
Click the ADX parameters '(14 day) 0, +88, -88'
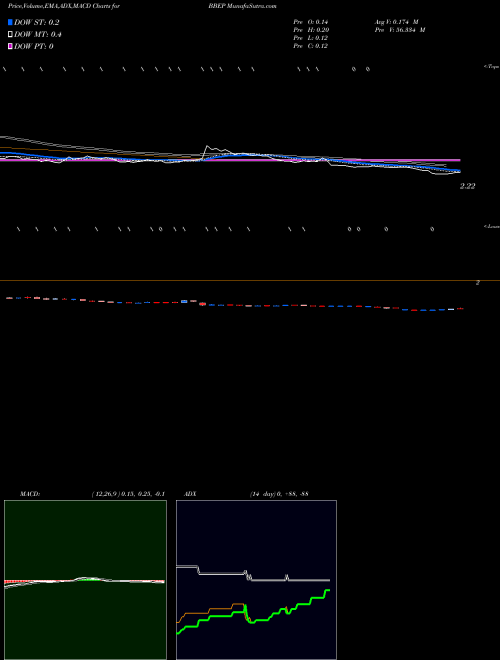coord(279,494)
